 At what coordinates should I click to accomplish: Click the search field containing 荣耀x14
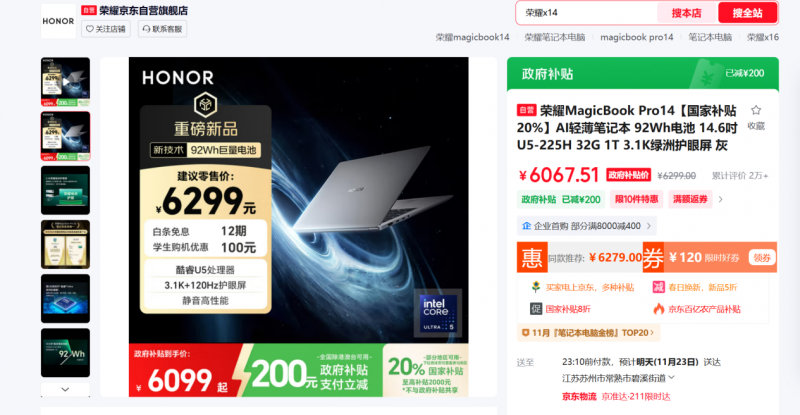pos(587,13)
